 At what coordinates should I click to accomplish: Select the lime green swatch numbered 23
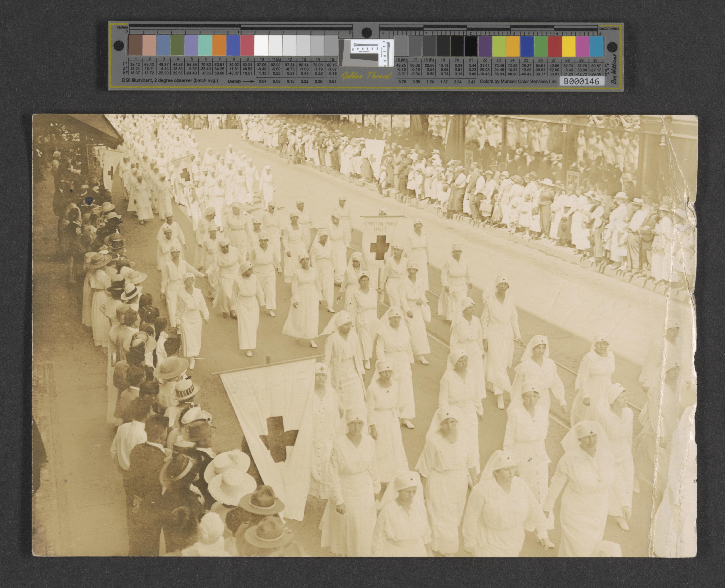(499, 46)
